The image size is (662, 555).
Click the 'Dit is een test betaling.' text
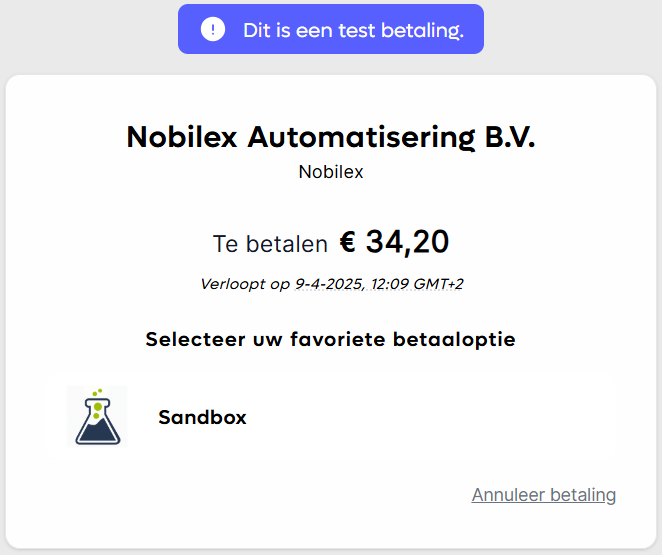pos(353,30)
